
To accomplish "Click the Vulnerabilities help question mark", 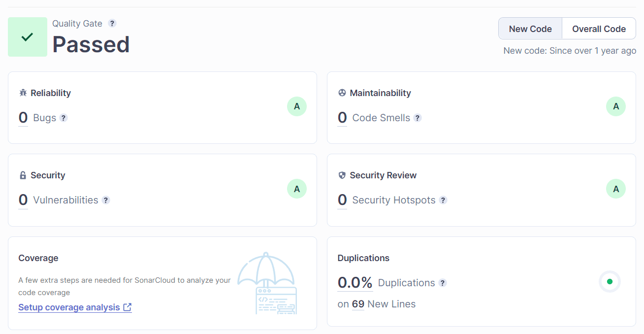I will pos(106,200).
